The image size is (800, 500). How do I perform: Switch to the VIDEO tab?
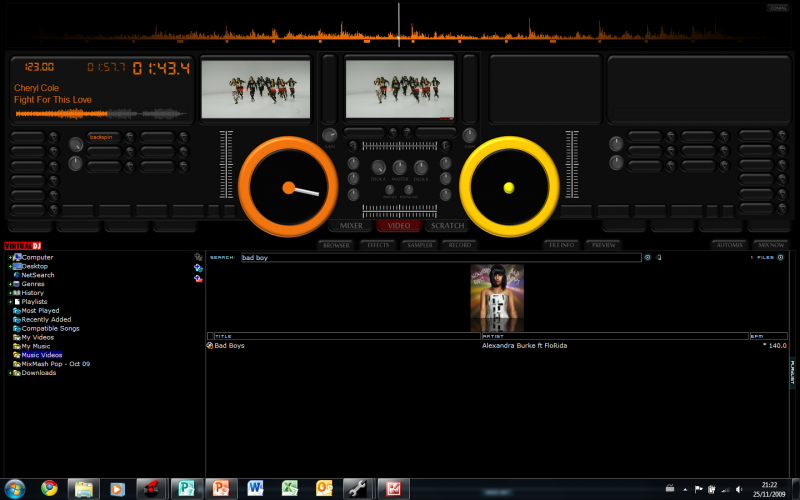pyautogui.click(x=399, y=226)
